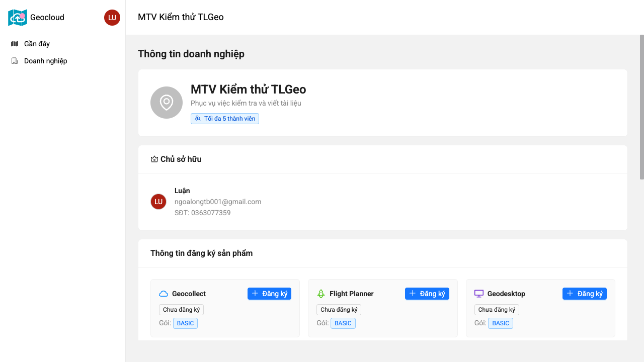Click the company location pin avatar
The height and width of the screenshot is (362, 644).
[167, 103]
